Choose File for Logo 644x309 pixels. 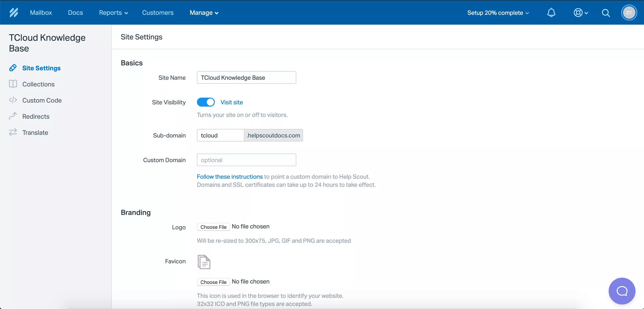pos(213,227)
